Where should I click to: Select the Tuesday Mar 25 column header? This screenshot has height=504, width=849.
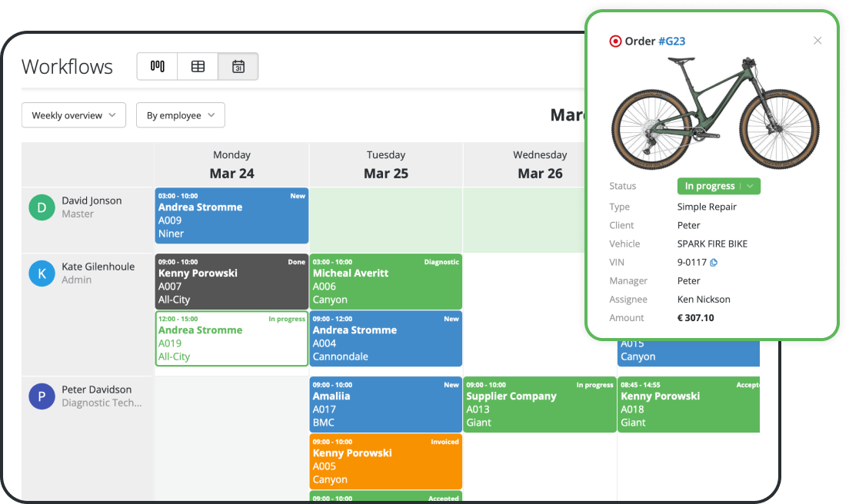(x=385, y=164)
